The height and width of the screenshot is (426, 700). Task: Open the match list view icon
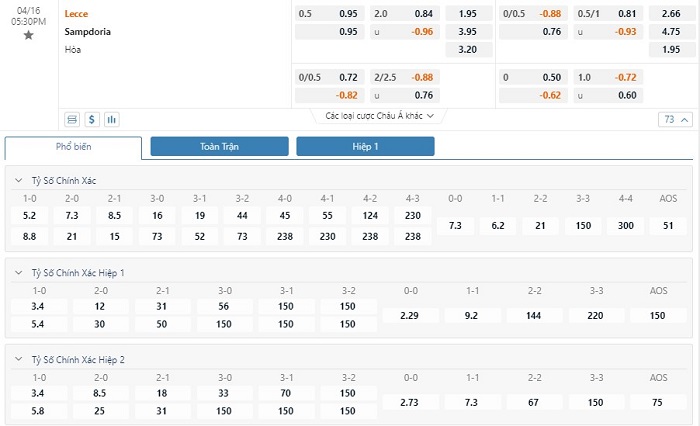(x=72, y=119)
